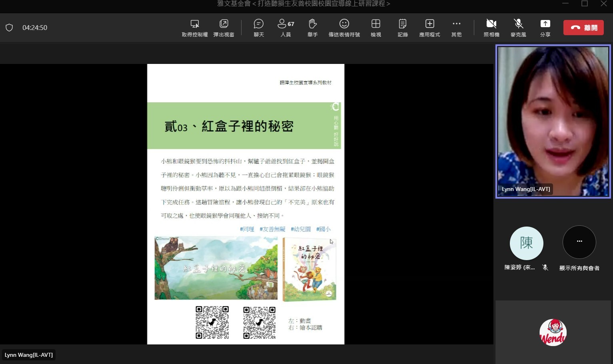
Task: Expand the 檢視 view options
Action: pos(375,24)
